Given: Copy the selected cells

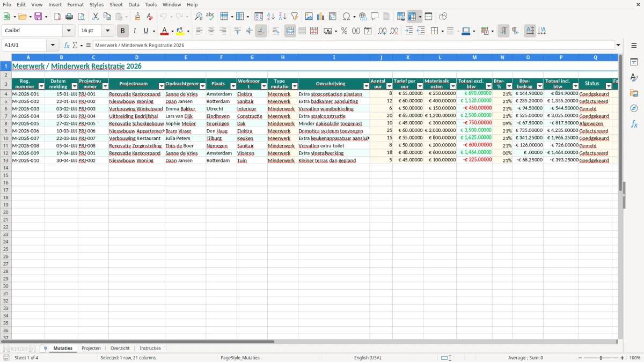Looking at the screenshot, I should [x=107, y=17].
